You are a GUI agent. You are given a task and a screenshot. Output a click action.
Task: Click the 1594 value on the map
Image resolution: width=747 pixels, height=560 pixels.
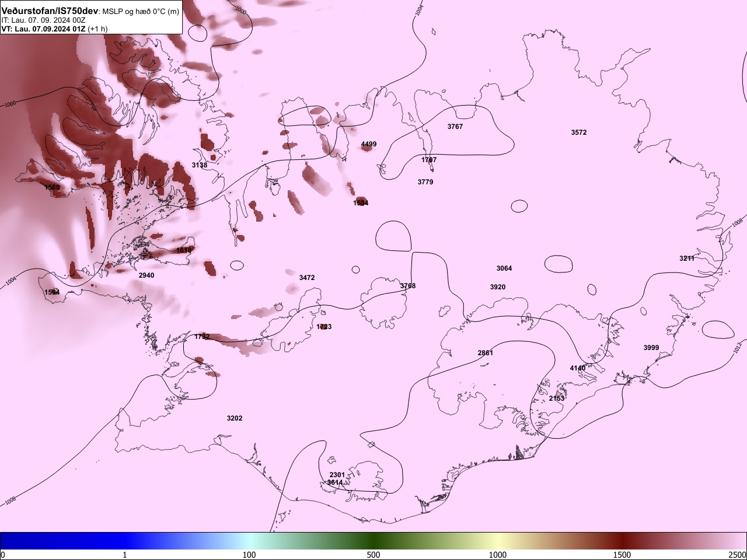pos(52,292)
